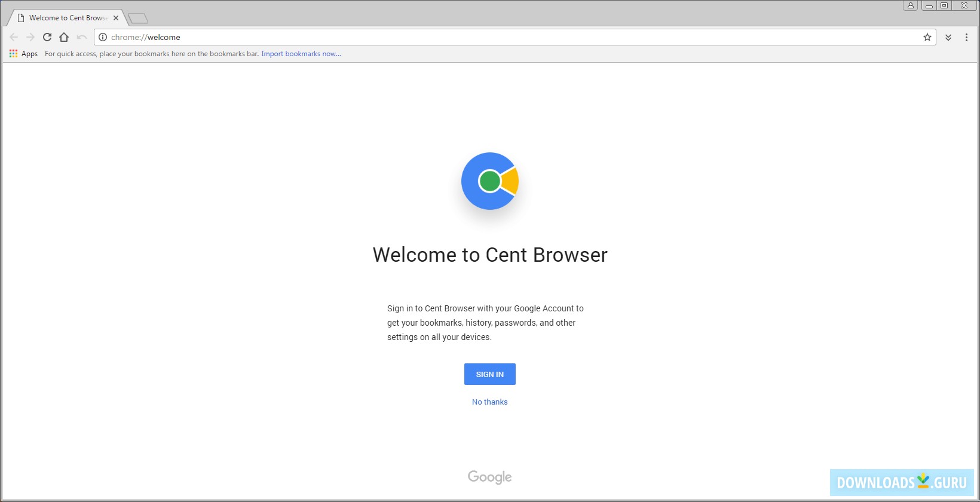Close the Welcome to Cent Browser tab

[x=116, y=18]
